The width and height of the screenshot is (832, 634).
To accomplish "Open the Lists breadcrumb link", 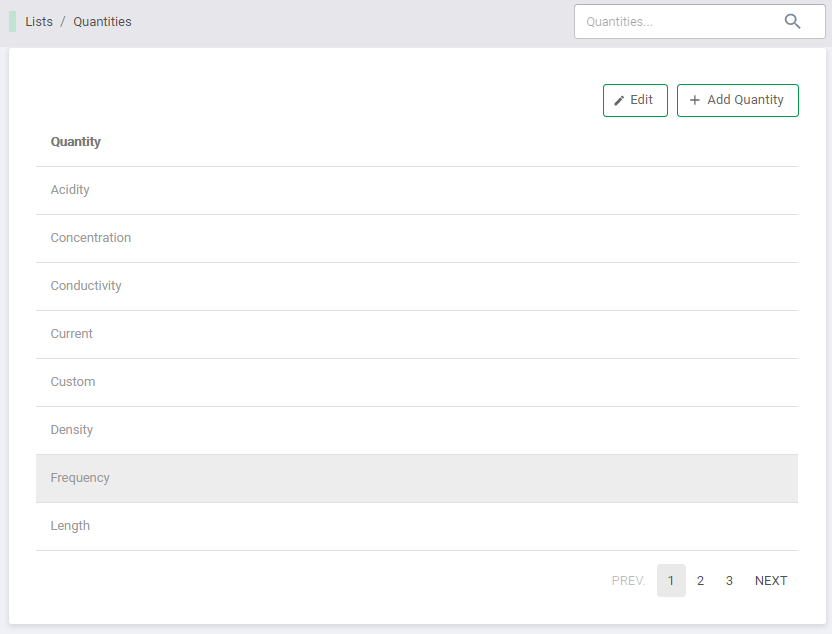I will pos(39,21).
